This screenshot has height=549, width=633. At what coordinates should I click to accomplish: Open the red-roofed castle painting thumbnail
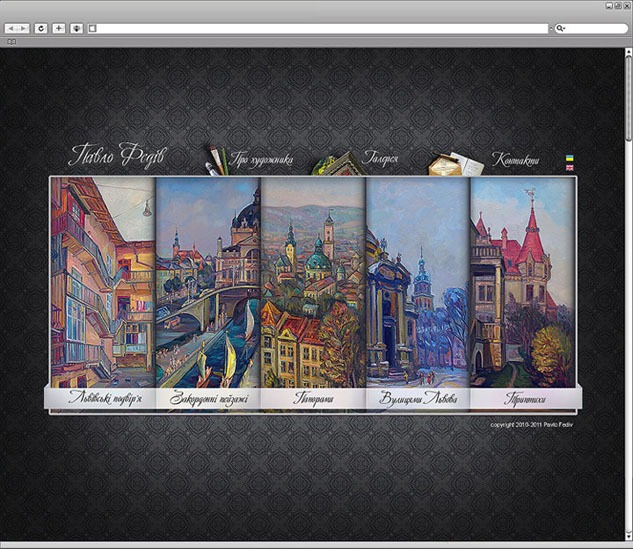click(x=523, y=282)
